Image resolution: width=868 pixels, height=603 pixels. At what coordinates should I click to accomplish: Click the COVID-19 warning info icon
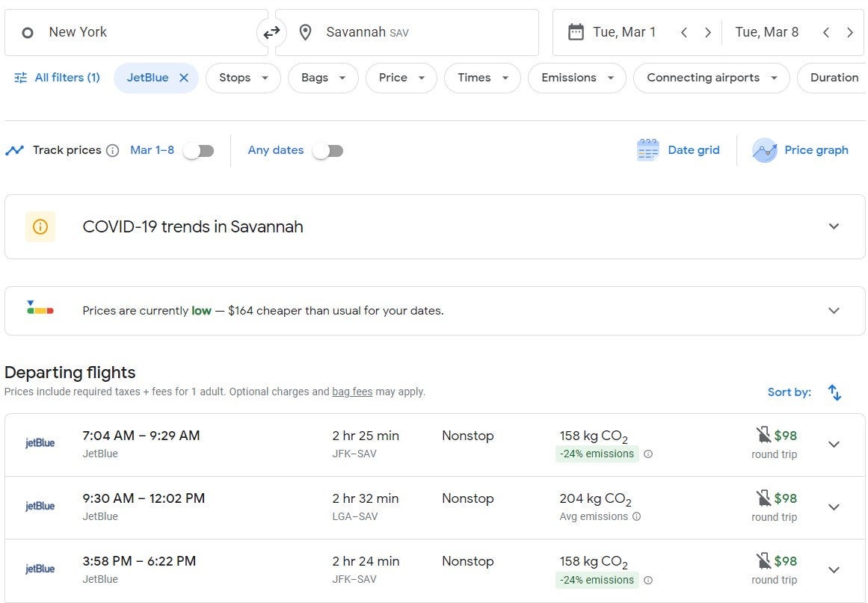pos(40,227)
